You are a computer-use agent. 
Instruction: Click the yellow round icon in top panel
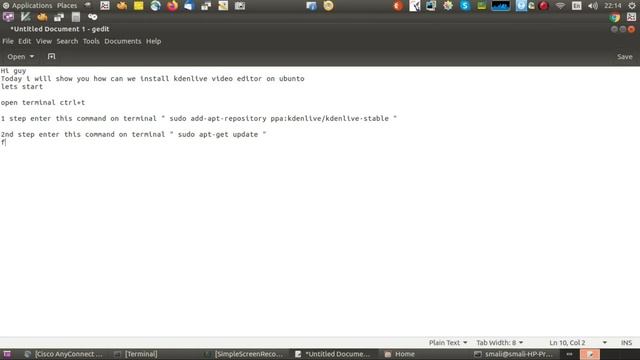coord(329,6)
